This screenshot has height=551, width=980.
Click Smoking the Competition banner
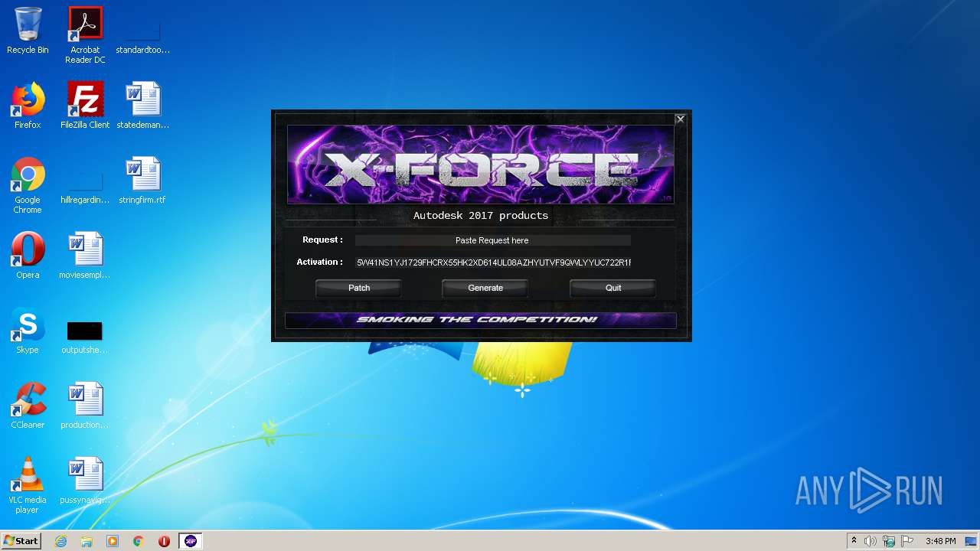point(480,320)
